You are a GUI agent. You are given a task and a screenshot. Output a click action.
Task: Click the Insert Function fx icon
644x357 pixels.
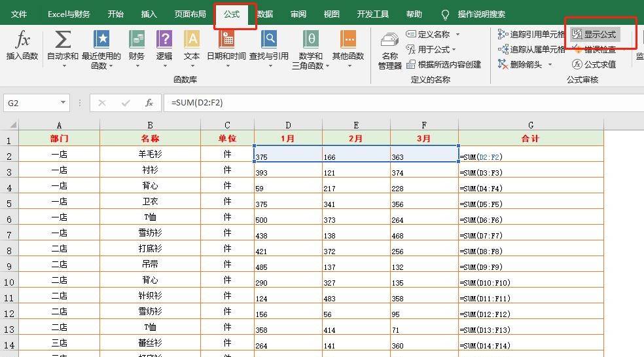pos(22,40)
